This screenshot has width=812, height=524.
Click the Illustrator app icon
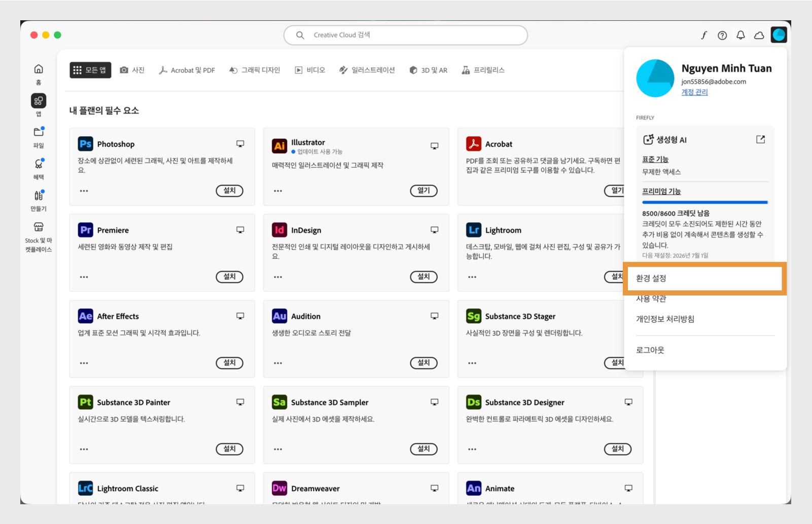(279, 146)
